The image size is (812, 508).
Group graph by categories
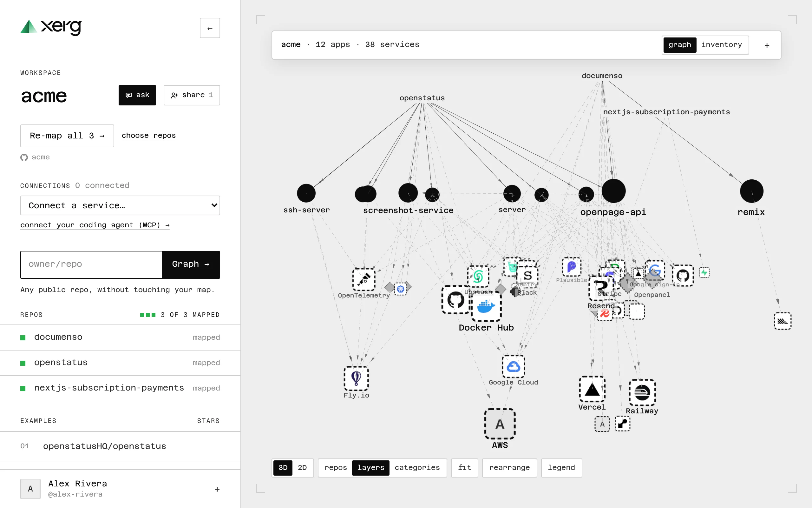[x=417, y=468]
